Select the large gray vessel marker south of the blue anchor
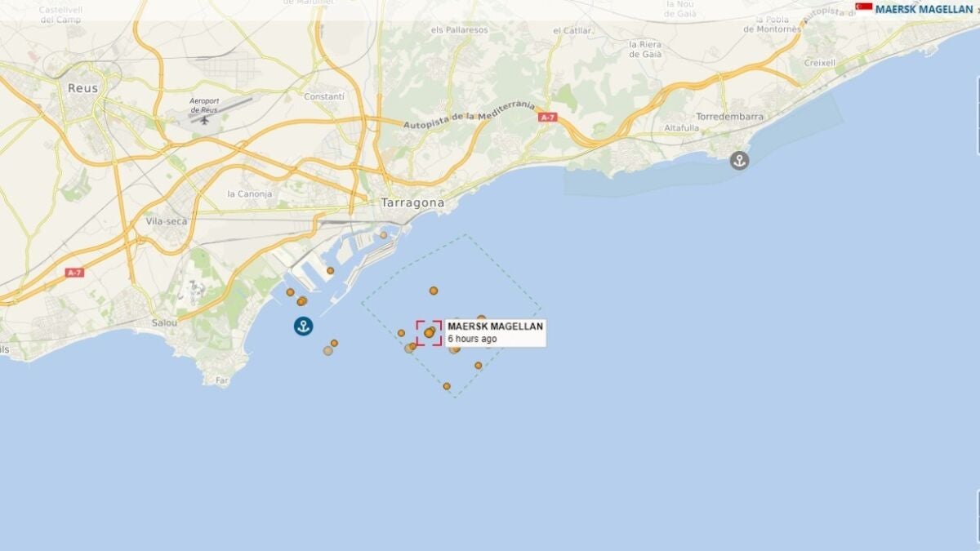The image size is (980, 551). pos(328,351)
